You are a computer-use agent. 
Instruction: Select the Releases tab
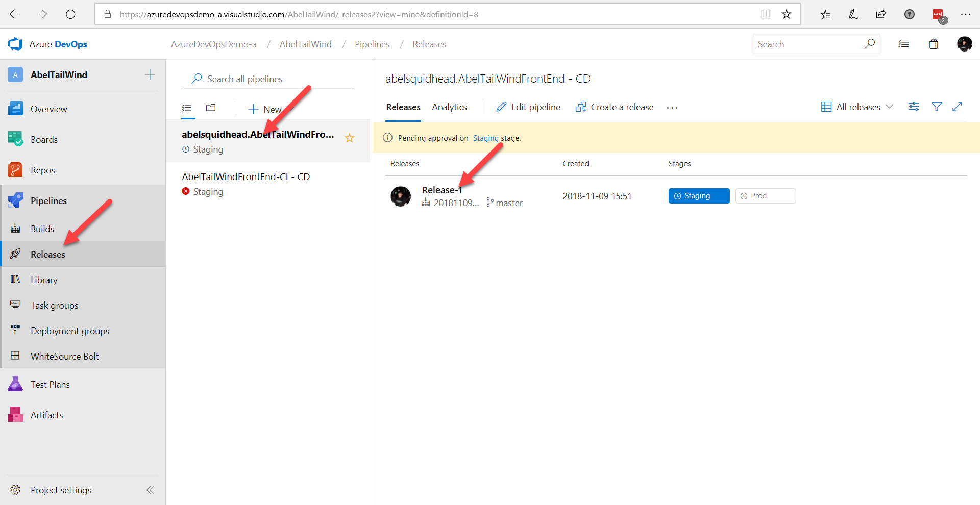pos(403,107)
